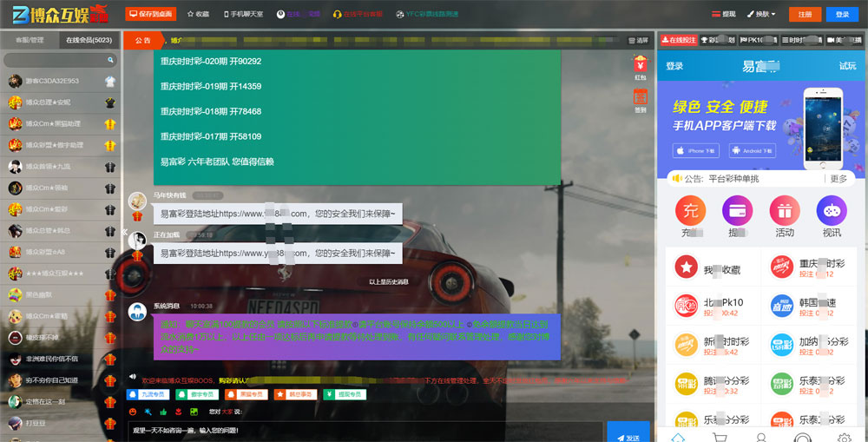Open the 签到 check-in icon
The width and height of the screenshot is (868, 442).
641,97
